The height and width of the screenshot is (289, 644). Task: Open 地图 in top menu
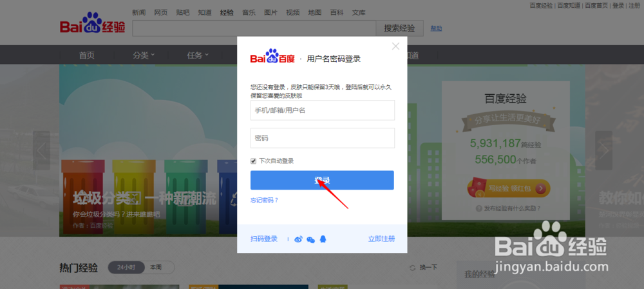(315, 12)
